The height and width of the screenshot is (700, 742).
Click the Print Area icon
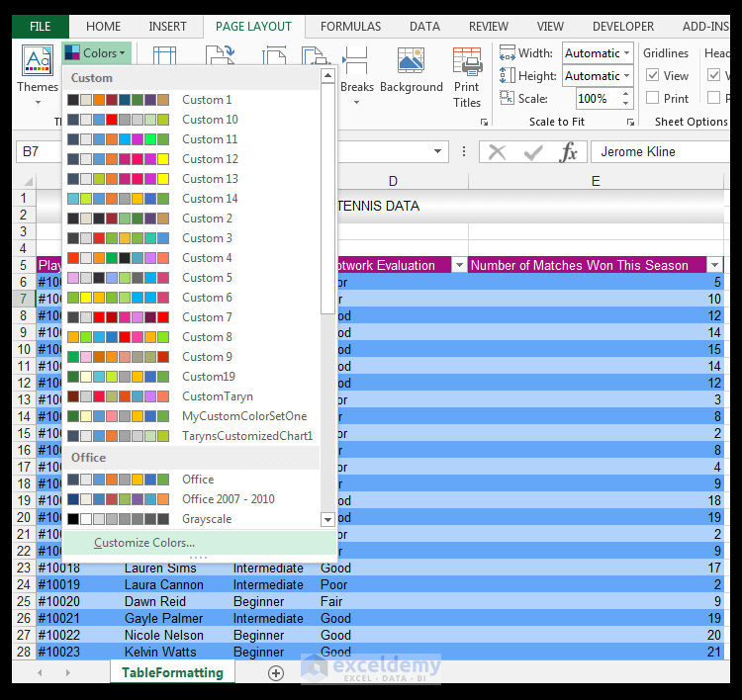tap(316, 54)
